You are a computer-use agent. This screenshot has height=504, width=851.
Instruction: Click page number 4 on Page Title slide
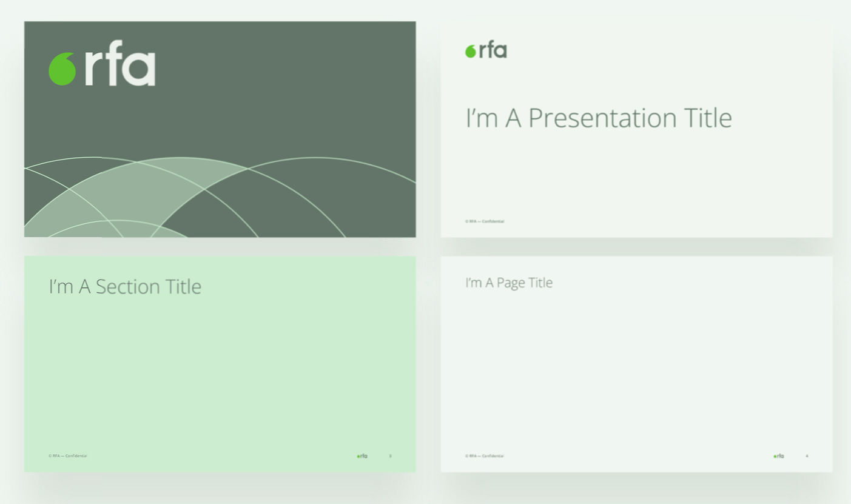pos(807,456)
